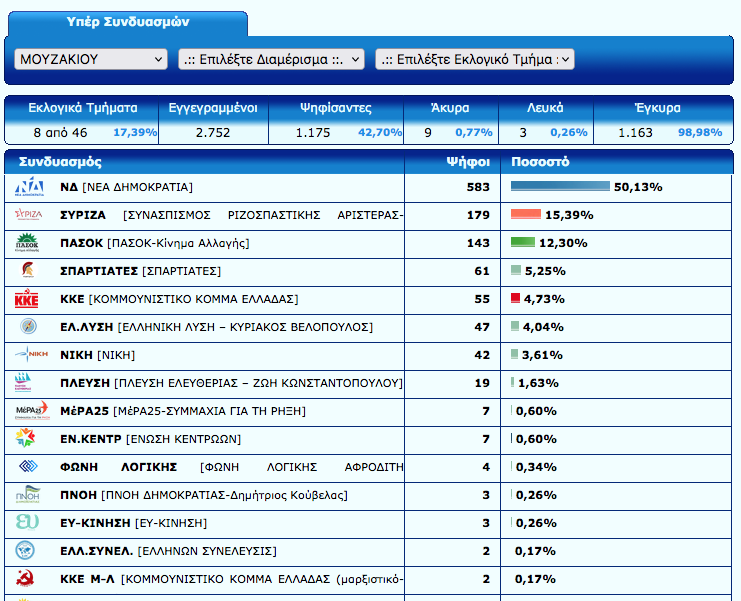Screen dimensions: 741x601
Task: Expand the Επιλέξτε Διαμέρισμα dropdown
Action: pos(271,59)
